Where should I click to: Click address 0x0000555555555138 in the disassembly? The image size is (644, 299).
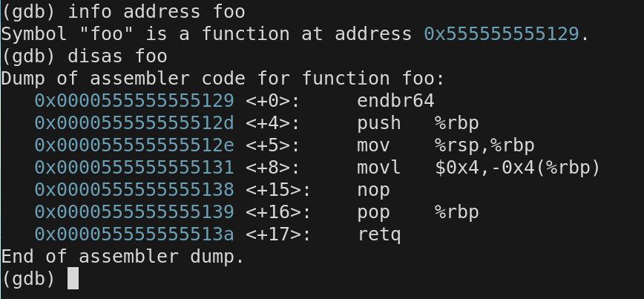coord(134,190)
